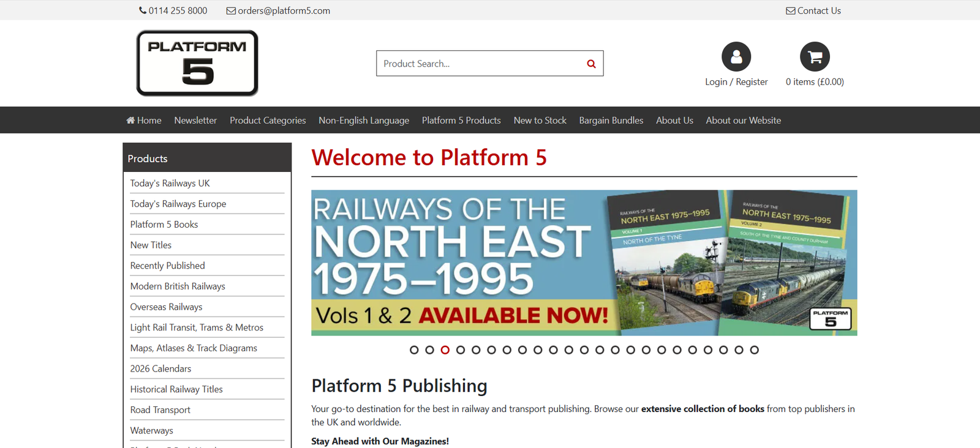Click the Login / Register text link

tap(736, 82)
